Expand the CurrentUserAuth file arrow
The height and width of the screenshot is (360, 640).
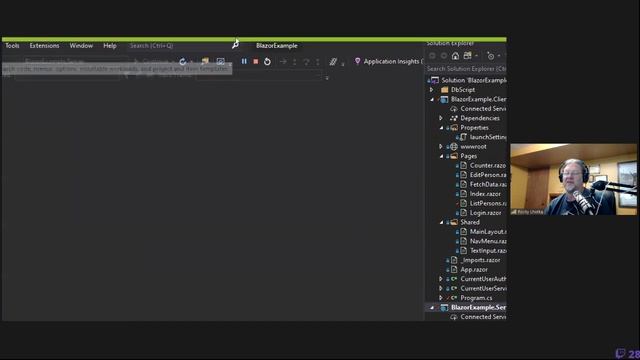441,279
